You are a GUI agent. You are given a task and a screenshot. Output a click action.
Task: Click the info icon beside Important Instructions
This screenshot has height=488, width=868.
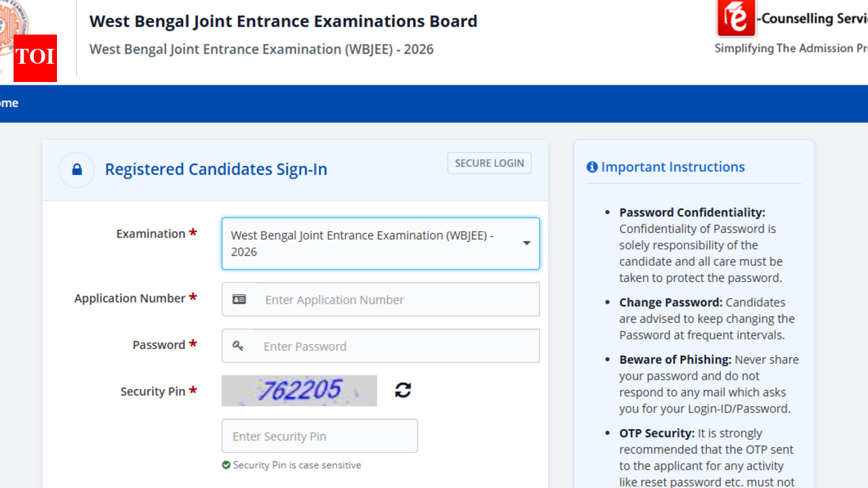(592, 167)
